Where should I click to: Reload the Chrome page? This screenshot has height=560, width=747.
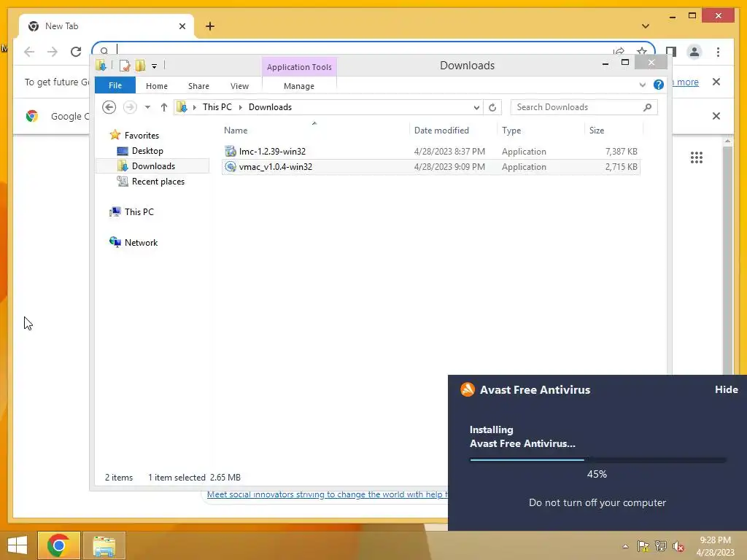76,52
